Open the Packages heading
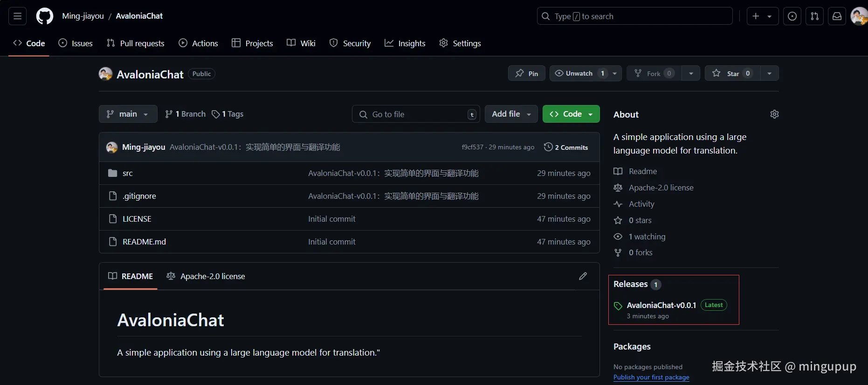 [x=632, y=347]
